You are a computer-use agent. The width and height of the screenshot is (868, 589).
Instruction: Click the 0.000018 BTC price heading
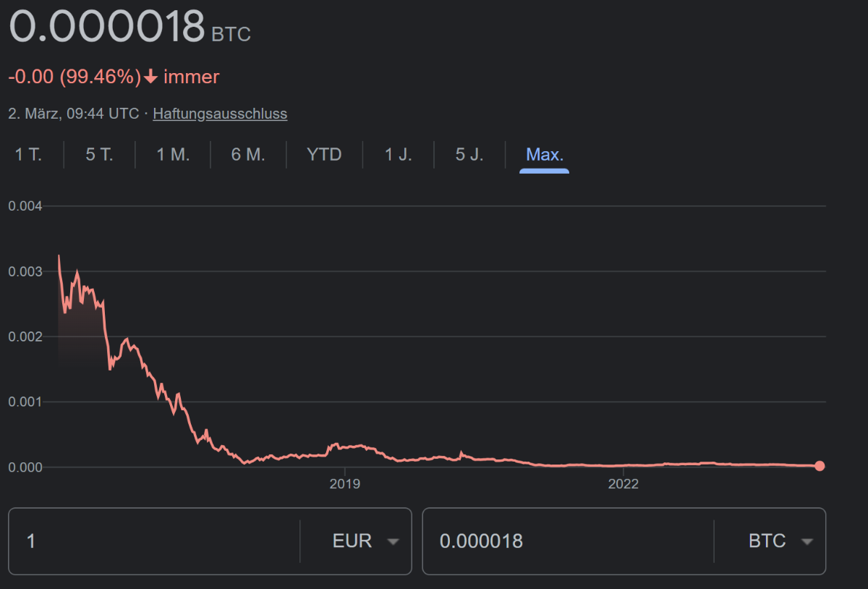click(x=107, y=27)
